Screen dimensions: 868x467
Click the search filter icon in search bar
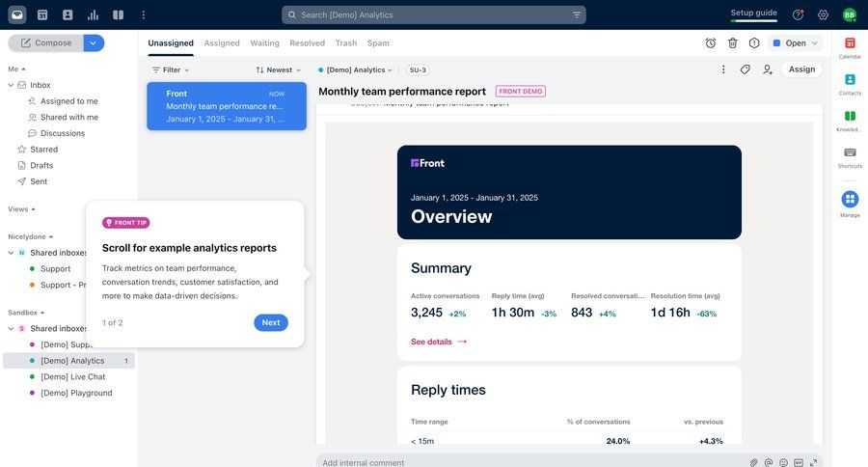click(577, 15)
